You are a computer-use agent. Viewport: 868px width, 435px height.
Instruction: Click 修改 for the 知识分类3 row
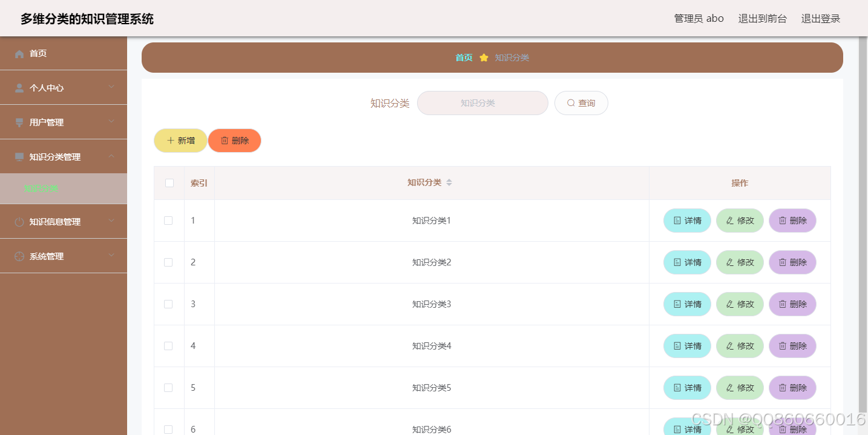pos(740,304)
